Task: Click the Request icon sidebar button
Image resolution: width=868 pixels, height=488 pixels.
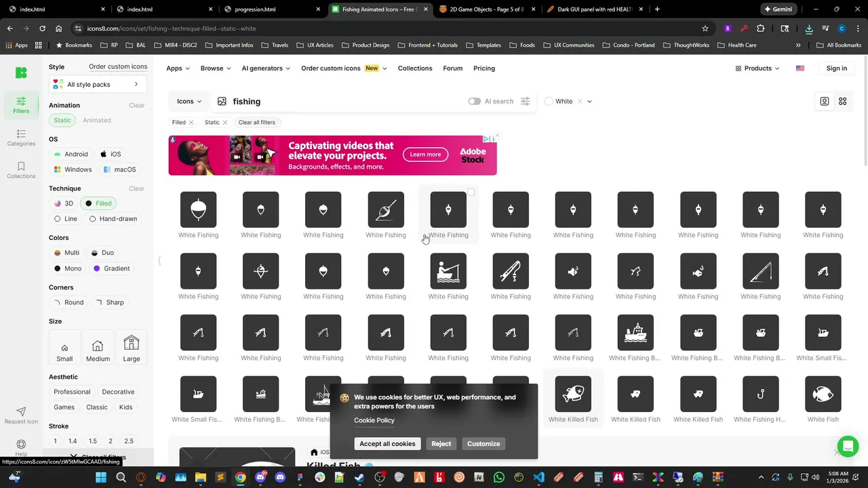Action: point(21,415)
